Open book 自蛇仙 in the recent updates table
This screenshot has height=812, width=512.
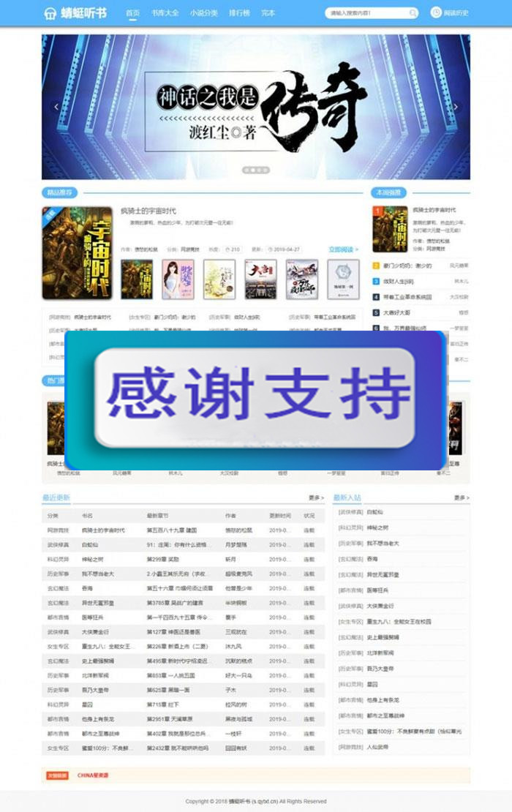tap(89, 545)
